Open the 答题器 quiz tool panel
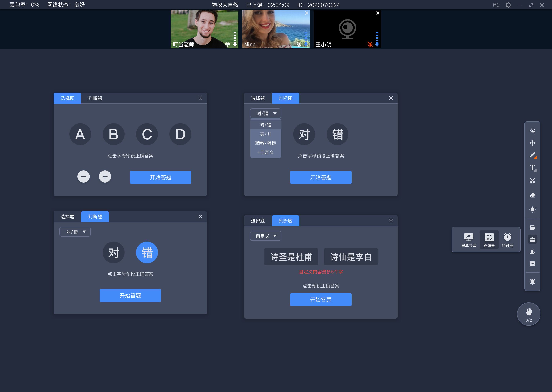The height and width of the screenshot is (392, 552). [x=488, y=239]
